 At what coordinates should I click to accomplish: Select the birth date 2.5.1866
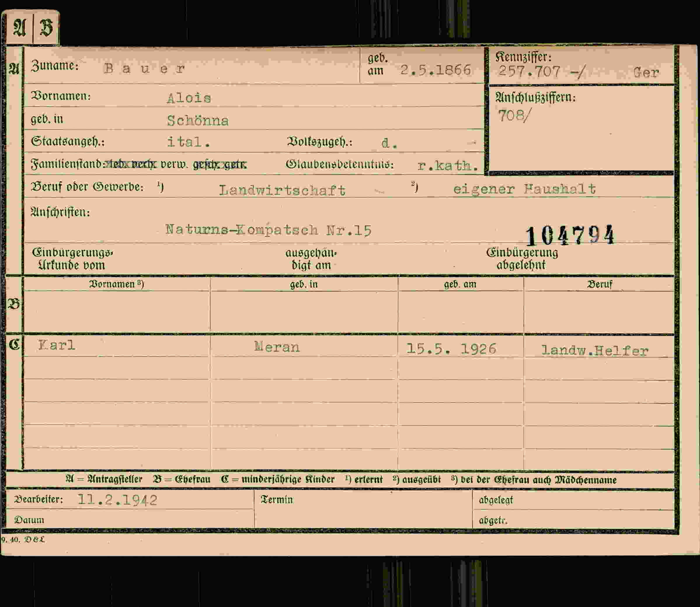click(436, 70)
